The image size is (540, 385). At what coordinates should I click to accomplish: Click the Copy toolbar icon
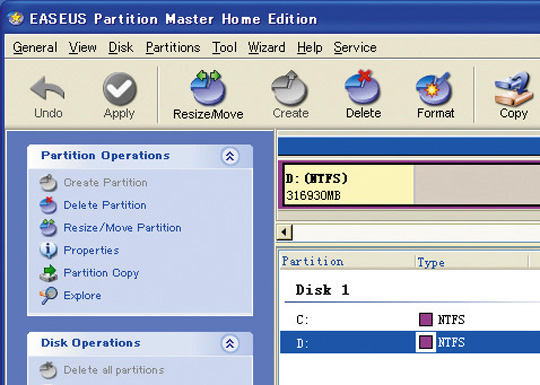click(x=513, y=89)
